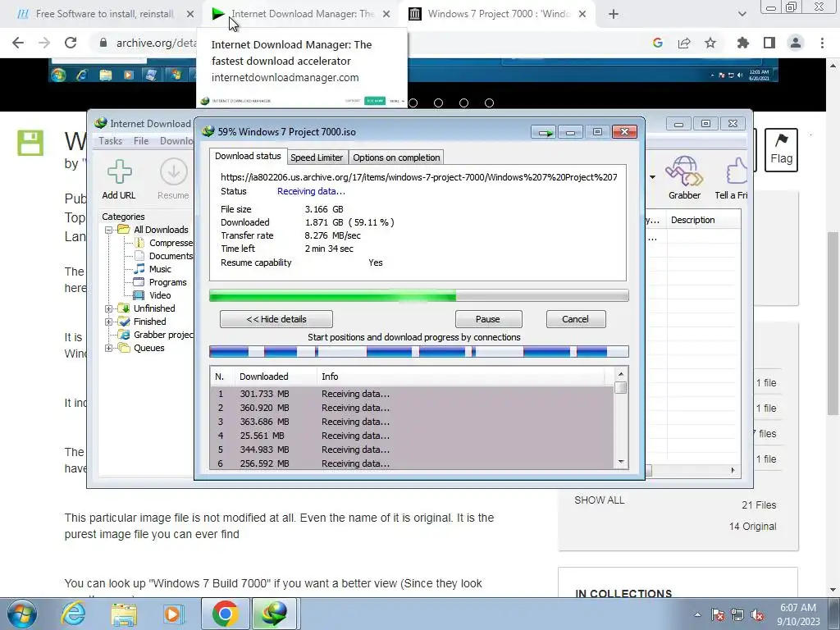Open the Tasks menu in IDM
Image resolution: width=840 pixels, height=630 pixels.
point(111,141)
